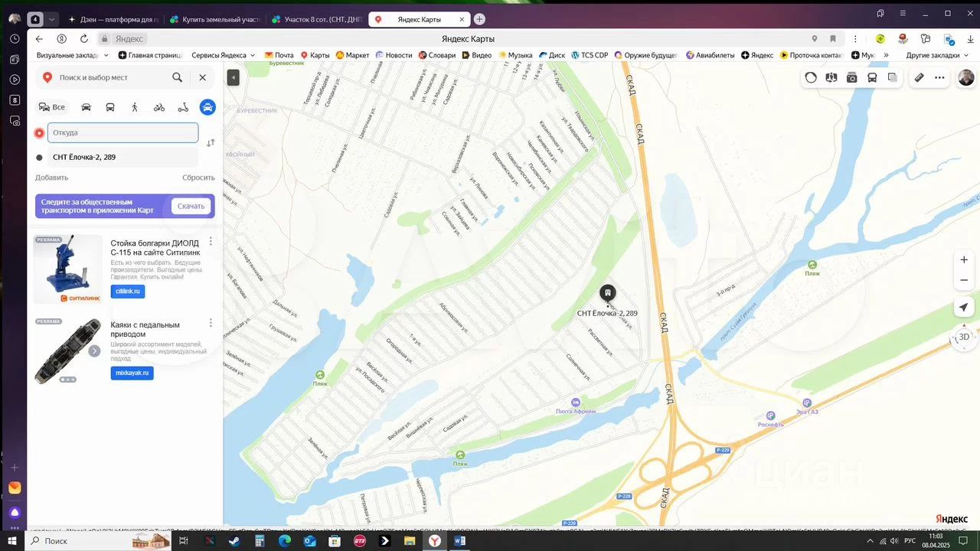The width and height of the screenshot is (980, 551).
Task: Toggle the traffic jams indicator on the map
Action: pyautogui.click(x=811, y=77)
